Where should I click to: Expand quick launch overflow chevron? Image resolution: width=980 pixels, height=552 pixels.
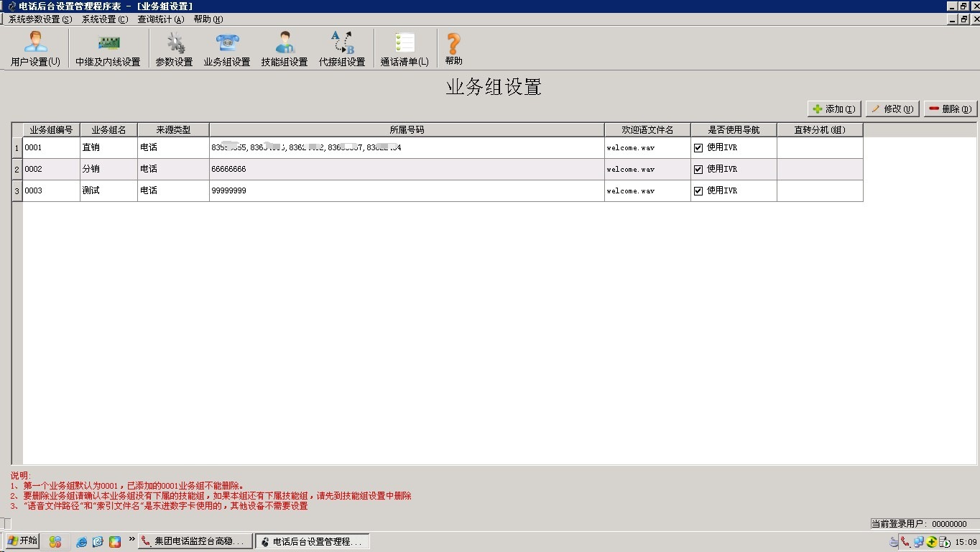pos(131,538)
